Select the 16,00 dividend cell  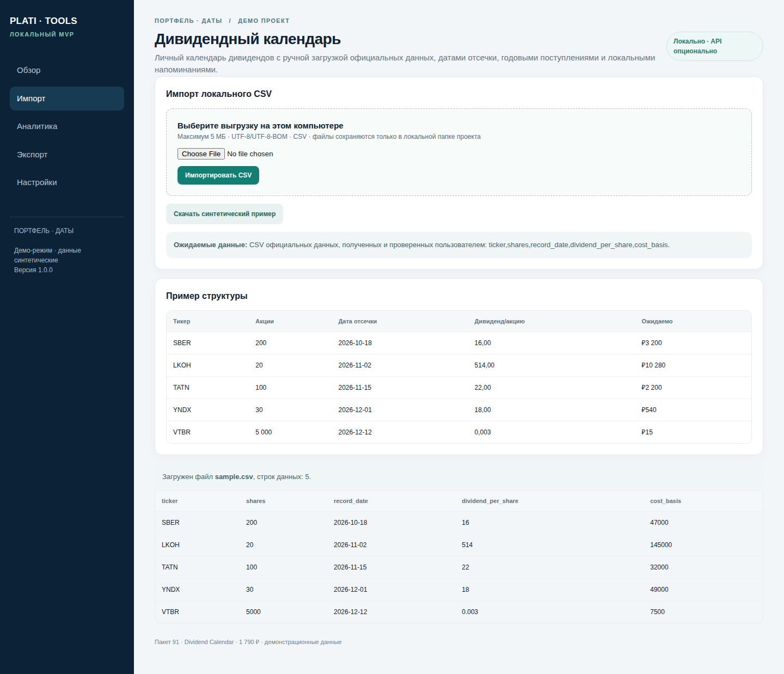[483, 343]
